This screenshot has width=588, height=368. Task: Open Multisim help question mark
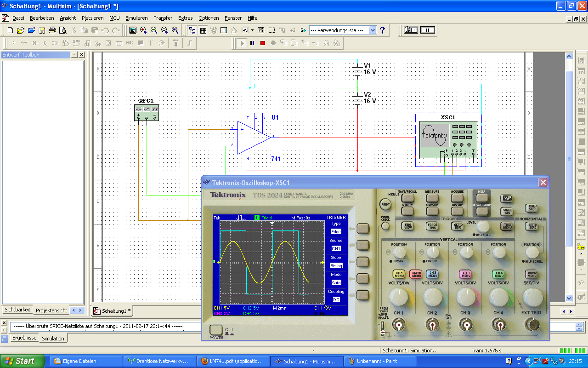tap(382, 30)
